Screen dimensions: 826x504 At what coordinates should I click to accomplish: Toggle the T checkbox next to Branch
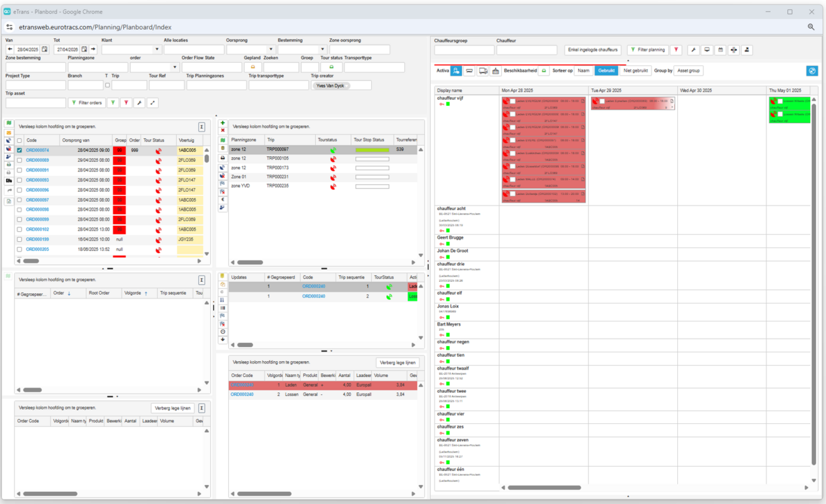(107, 85)
